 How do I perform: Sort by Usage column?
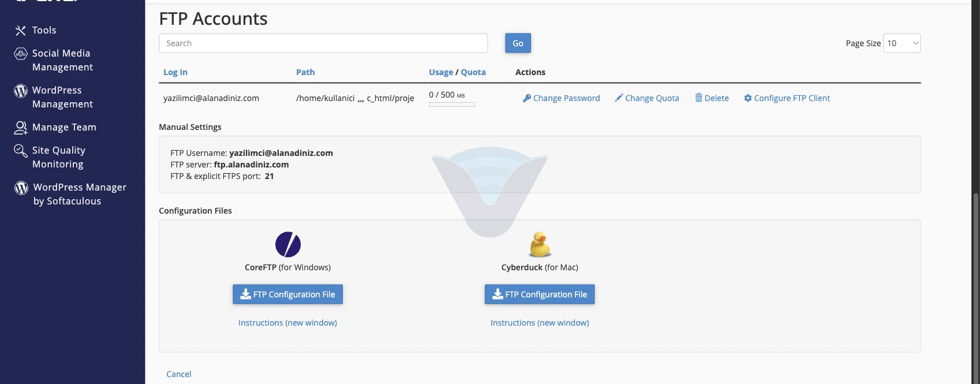tap(441, 72)
